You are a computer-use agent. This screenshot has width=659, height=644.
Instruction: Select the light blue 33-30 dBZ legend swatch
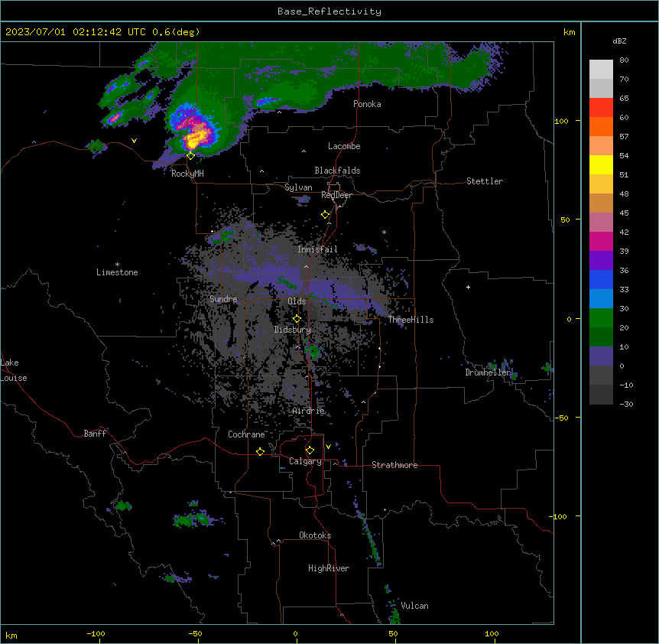point(601,299)
